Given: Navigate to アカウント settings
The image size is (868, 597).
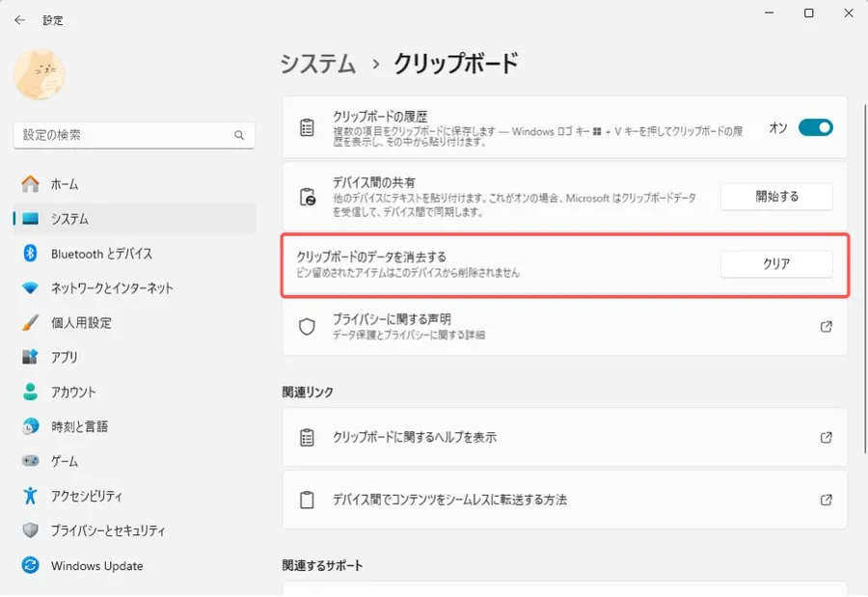Looking at the screenshot, I should point(73,393).
